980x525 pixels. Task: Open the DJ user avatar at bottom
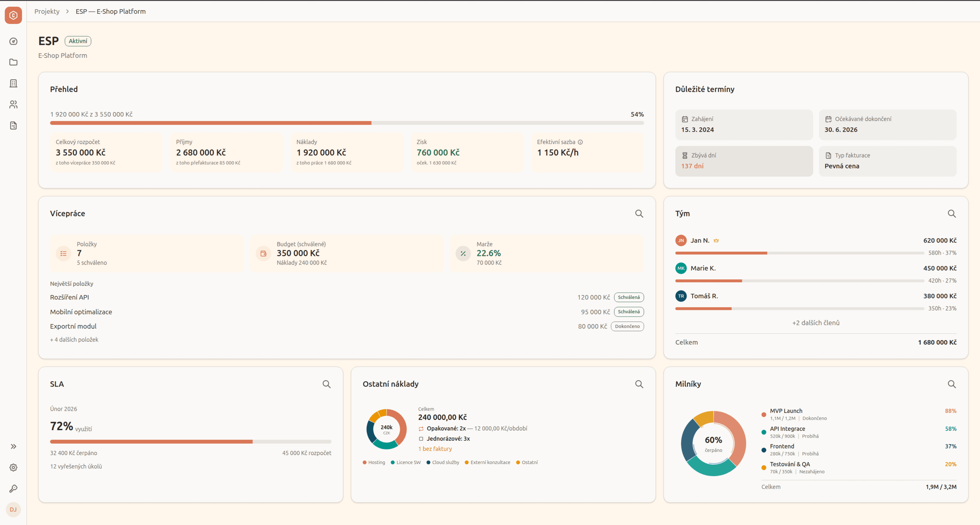point(14,510)
